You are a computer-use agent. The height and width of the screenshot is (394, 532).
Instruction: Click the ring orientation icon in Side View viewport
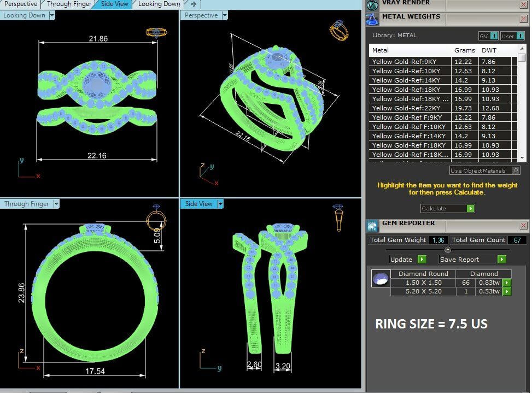pos(338,217)
